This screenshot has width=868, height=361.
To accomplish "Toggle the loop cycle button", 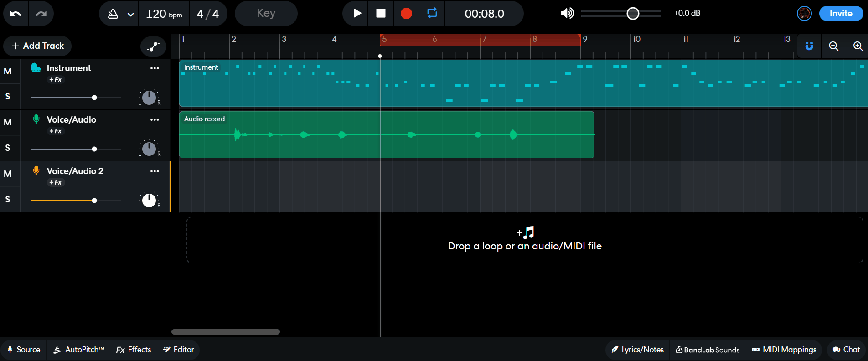I will (432, 13).
